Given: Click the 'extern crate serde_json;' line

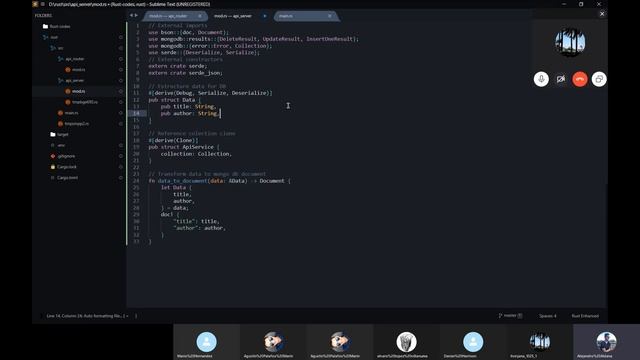Looking at the screenshot, I should pyautogui.click(x=186, y=73).
